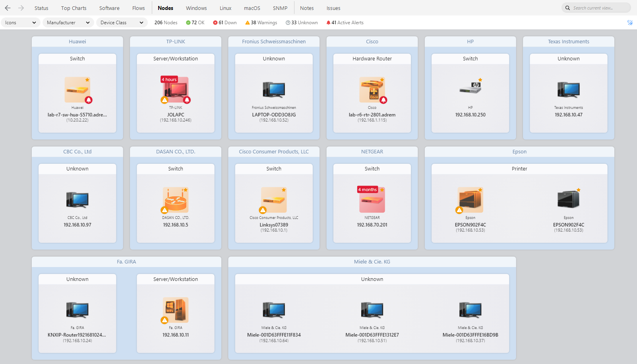Screen dimensions: 637x364
Task: Open the Status tab
Action: (41, 8)
